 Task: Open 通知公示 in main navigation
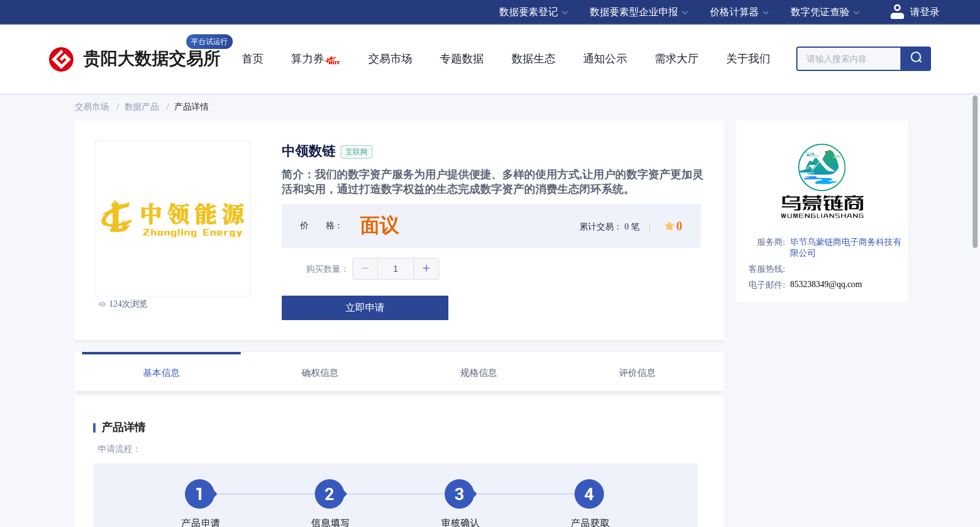pos(605,59)
